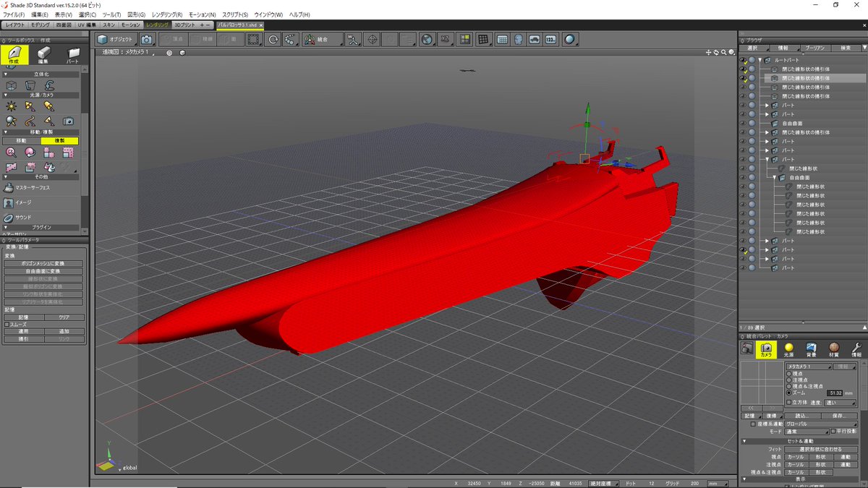Image resolution: width=868 pixels, height=488 pixels.
Task: Select the 視点＆注視点 radio button
Action: click(789, 387)
